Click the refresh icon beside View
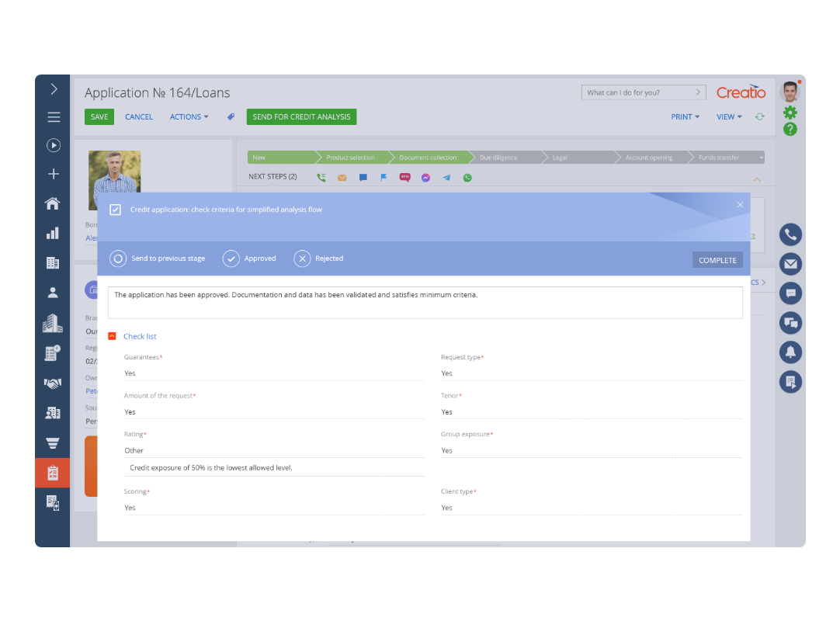Viewport: 840px width, 621px height. (x=759, y=116)
